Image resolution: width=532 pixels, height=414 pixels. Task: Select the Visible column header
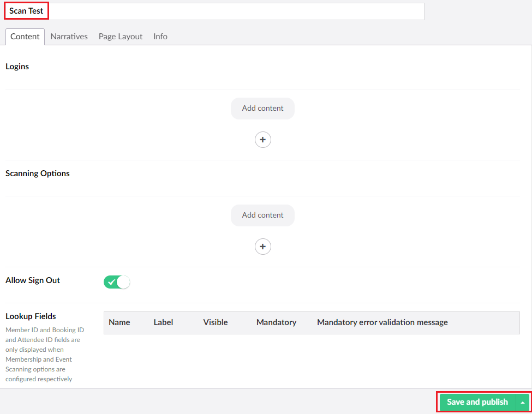tap(216, 322)
